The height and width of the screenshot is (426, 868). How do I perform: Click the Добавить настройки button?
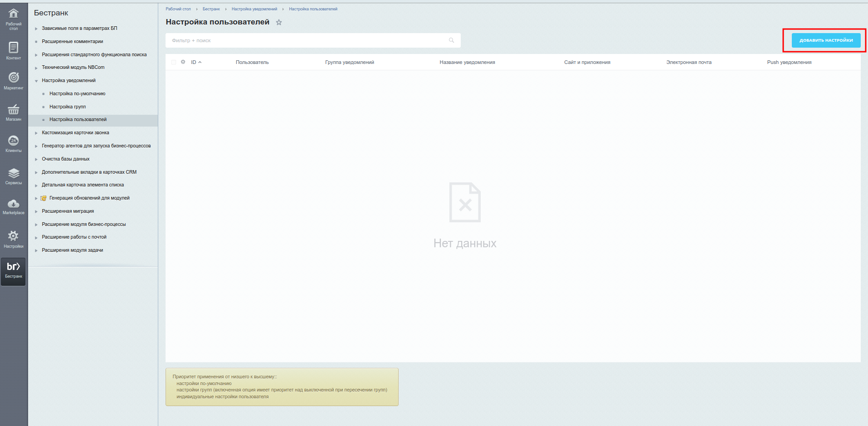826,40
